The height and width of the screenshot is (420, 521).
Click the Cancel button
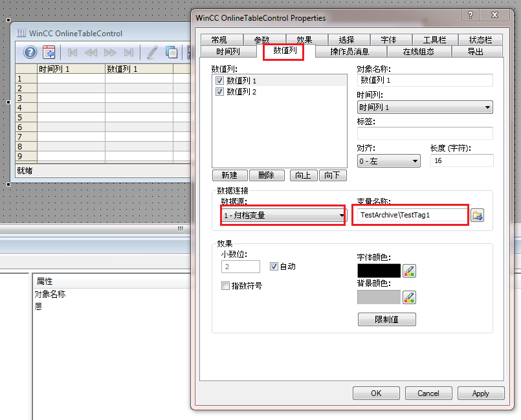coord(428,393)
